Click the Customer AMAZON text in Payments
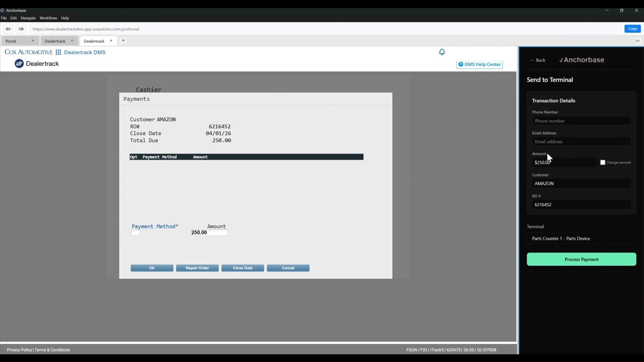 [153, 120]
